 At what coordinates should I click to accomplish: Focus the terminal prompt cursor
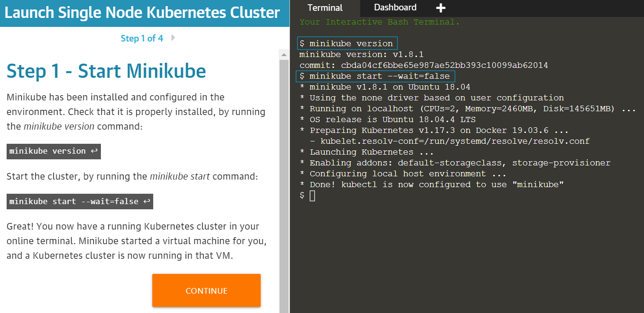[312, 196]
